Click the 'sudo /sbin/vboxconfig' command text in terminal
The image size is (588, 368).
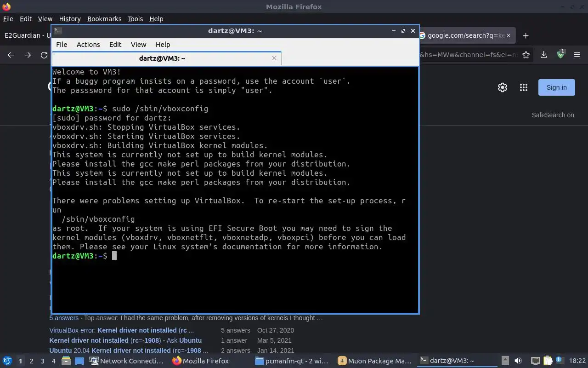click(160, 109)
